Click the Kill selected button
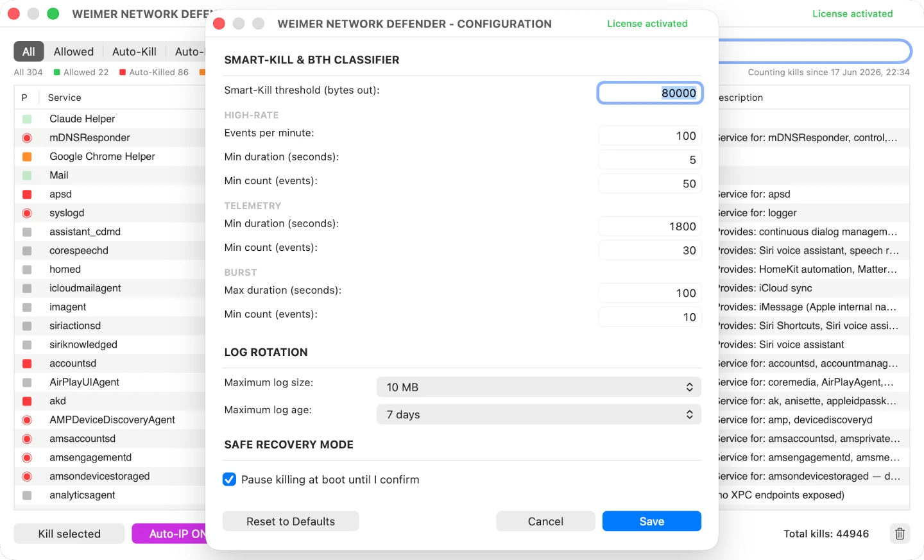The width and height of the screenshot is (924, 560). click(69, 534)
